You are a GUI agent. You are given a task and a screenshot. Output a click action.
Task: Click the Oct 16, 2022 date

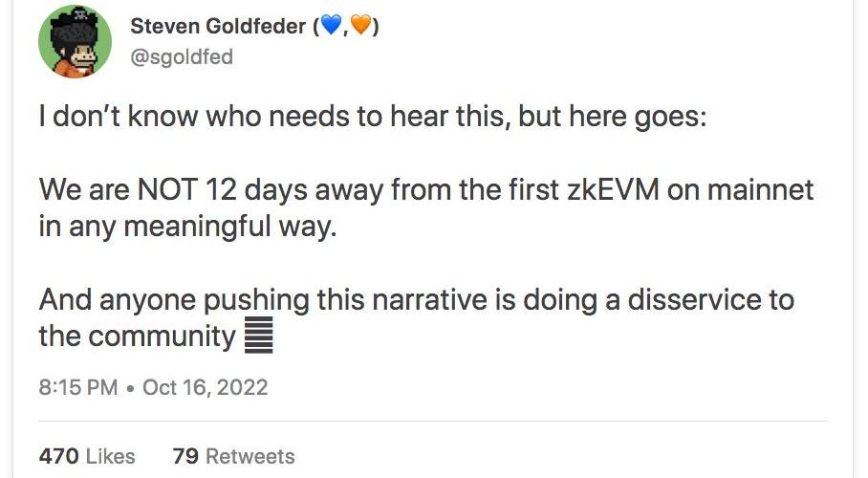click(206, 387)
